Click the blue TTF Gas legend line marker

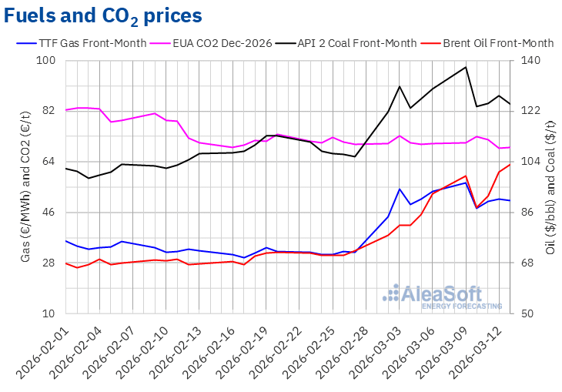28,43
